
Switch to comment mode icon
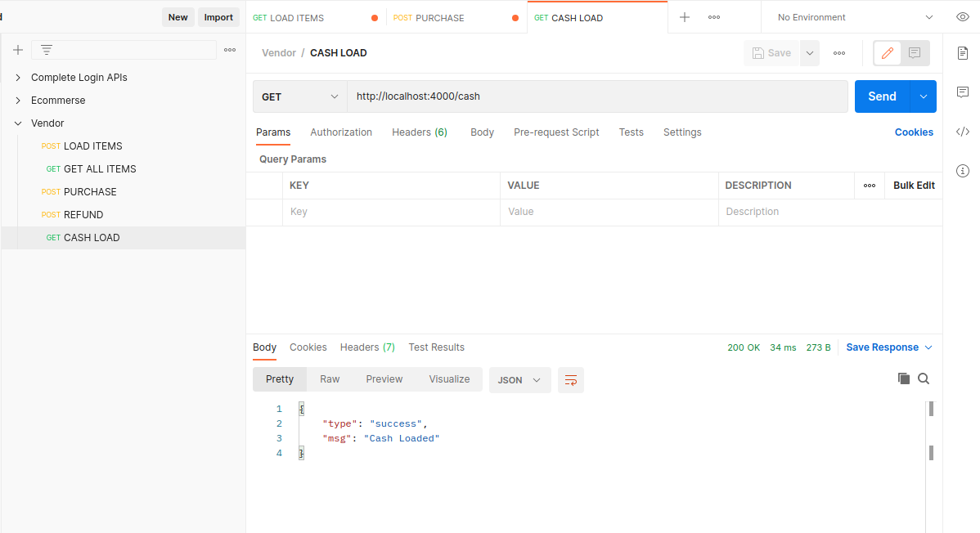point(915,53)
